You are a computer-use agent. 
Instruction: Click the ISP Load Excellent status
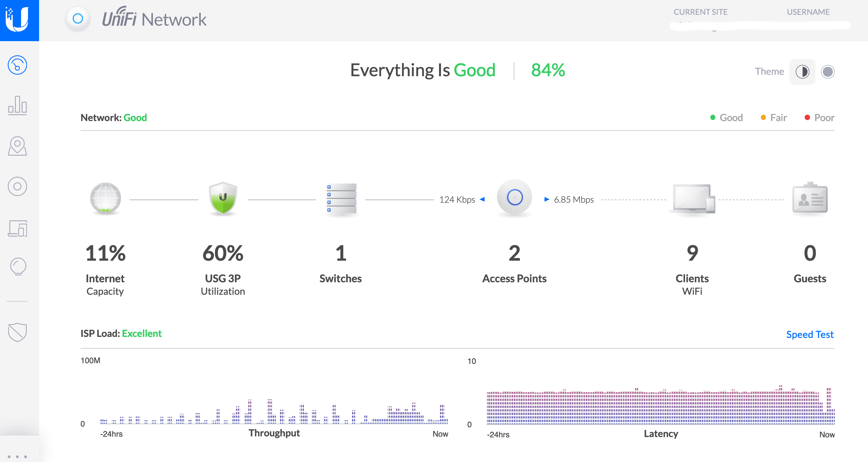click(x=121, y=334)
